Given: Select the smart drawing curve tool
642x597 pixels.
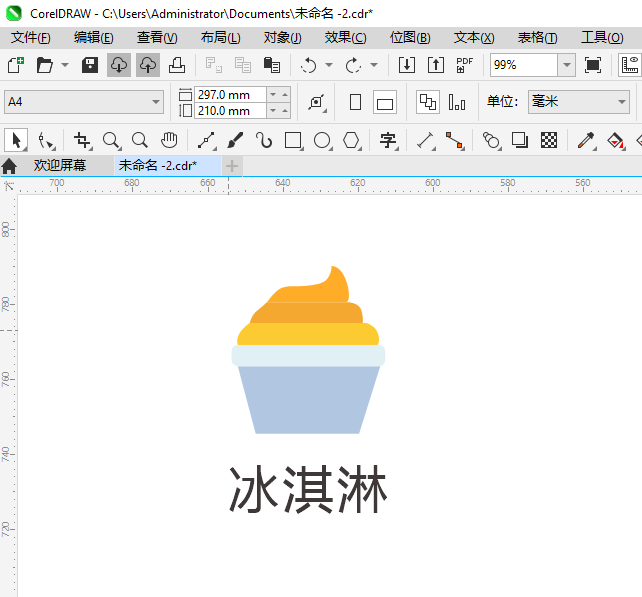Looking at the screenshot, I should [x=264, y=140].
